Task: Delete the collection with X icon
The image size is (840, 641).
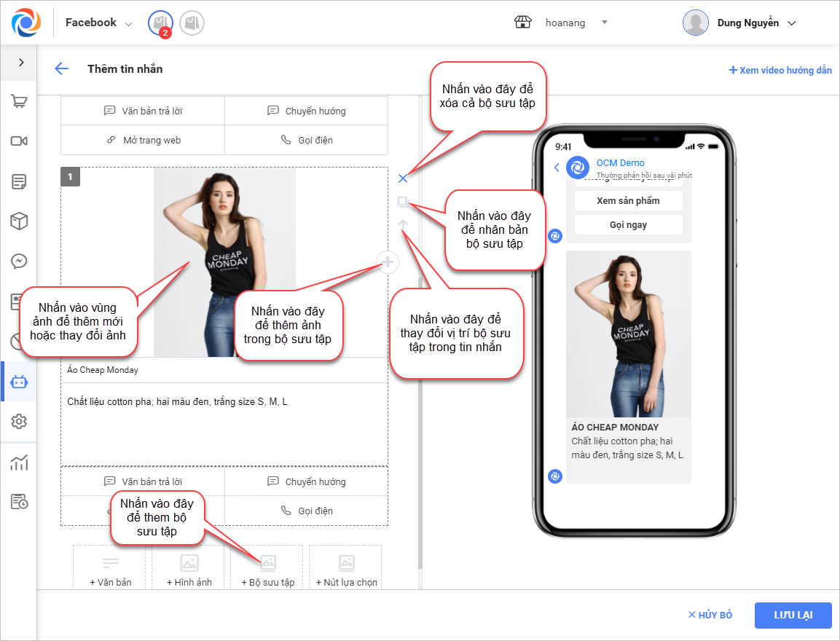Action: pos(404,178)
